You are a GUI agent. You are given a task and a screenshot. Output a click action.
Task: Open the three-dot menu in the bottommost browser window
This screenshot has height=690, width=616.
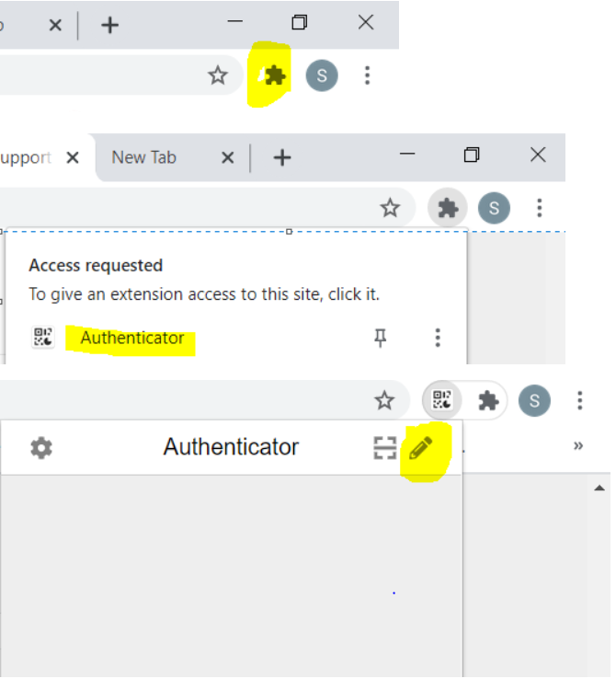click(x=580, y=401)
